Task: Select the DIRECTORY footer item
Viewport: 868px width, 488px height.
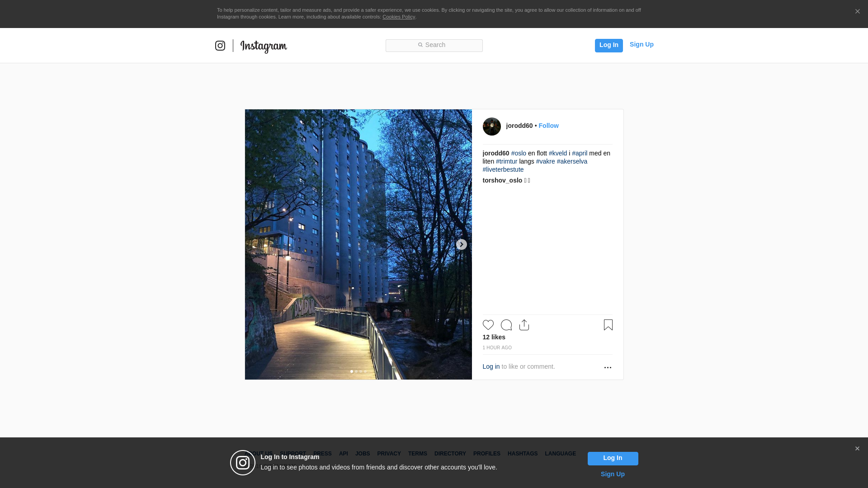Action: click(x=450, y=454)
